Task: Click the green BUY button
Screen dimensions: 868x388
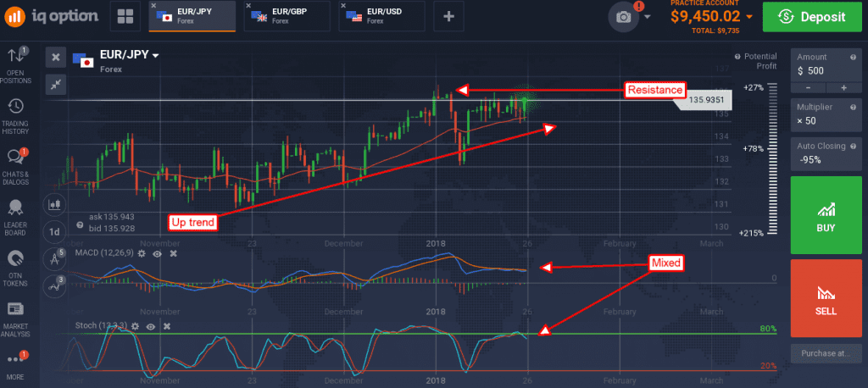Action: [826, 215]
